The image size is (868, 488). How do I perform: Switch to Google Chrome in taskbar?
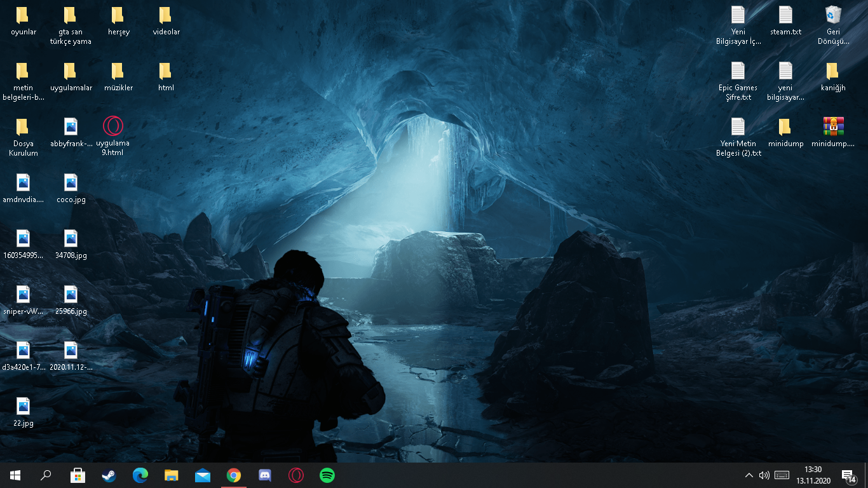pyautogui.click(x=234, y=475)
